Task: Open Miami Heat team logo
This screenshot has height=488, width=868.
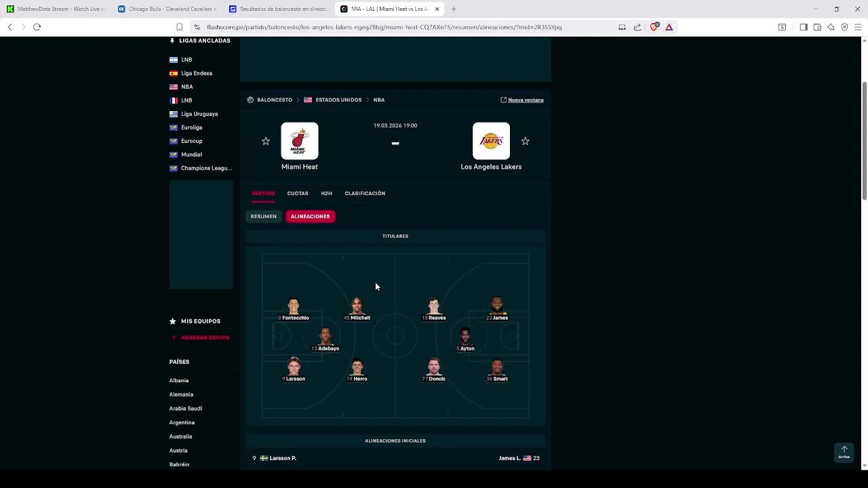Action: point(300,141)
